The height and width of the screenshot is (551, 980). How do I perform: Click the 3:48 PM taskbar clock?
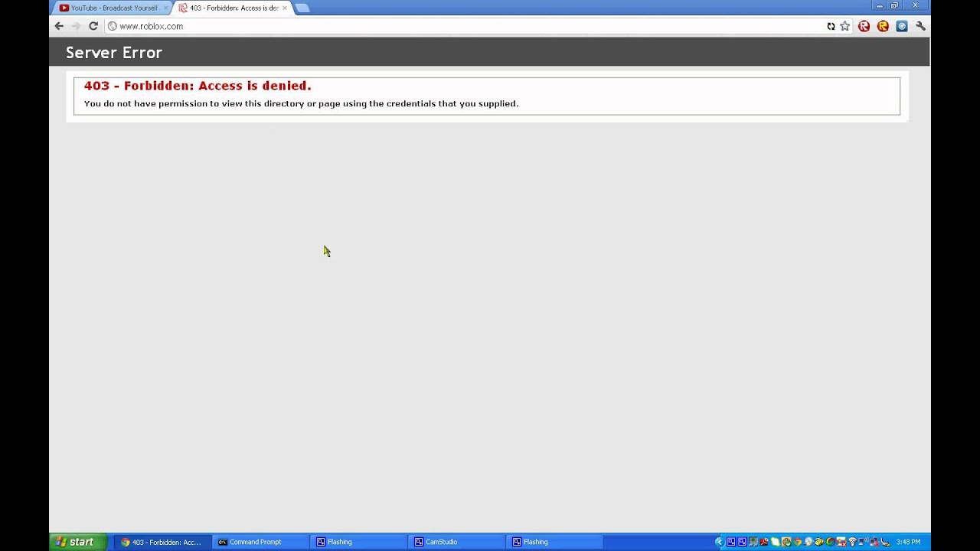[x=908, y=542]
